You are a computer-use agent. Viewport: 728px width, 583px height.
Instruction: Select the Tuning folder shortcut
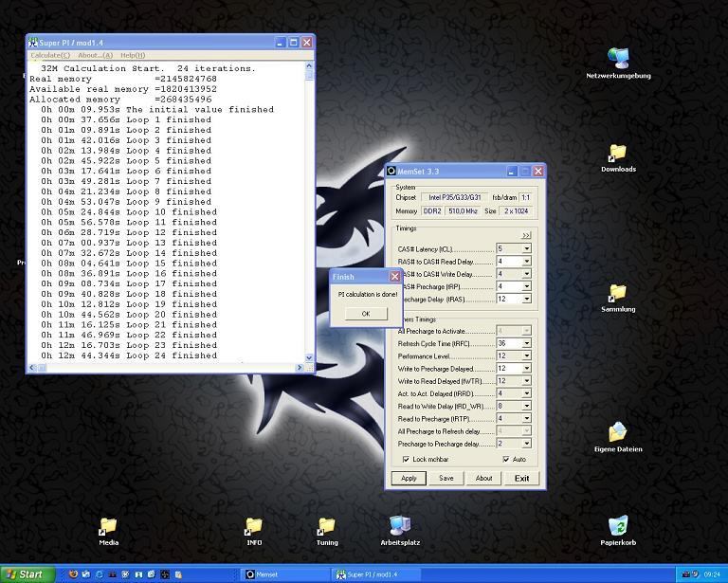[327, 532]
